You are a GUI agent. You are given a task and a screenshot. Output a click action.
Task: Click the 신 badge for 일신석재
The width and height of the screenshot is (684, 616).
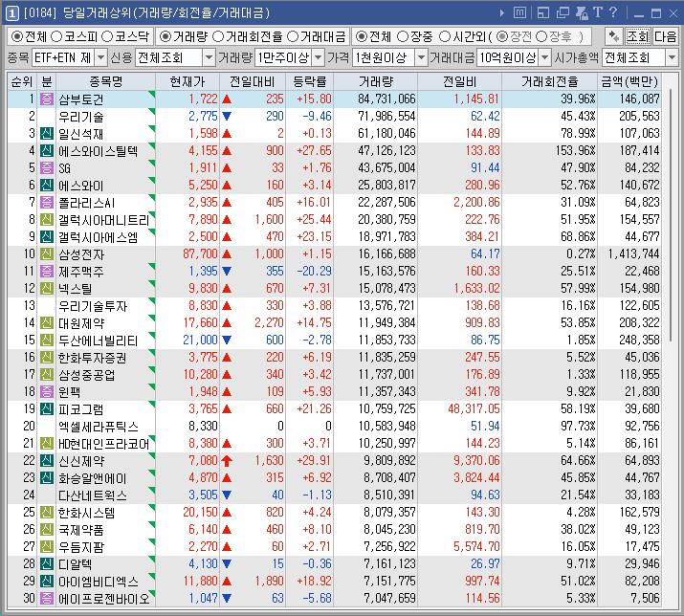point(47,134)
